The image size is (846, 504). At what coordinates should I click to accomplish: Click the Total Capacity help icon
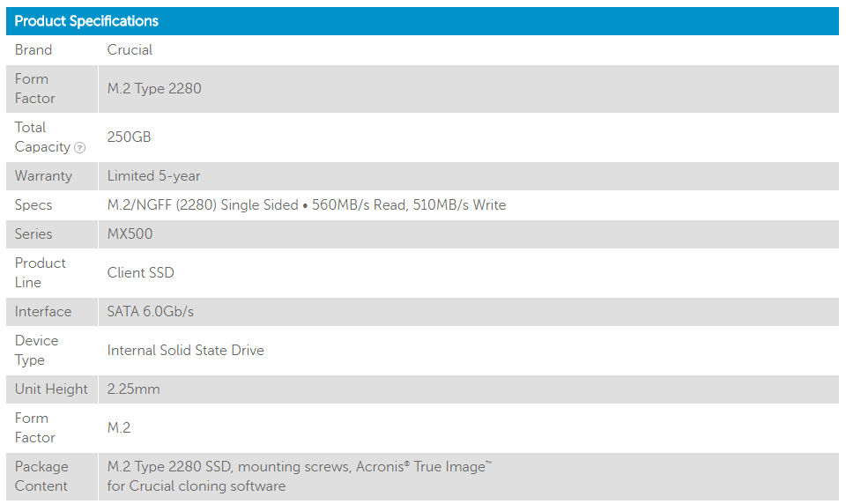point(80,148)
